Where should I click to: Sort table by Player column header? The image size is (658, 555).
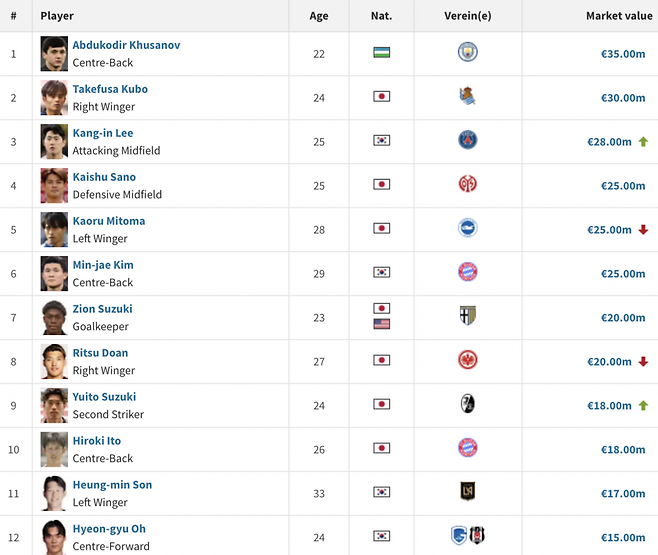(x=57, y=16)
